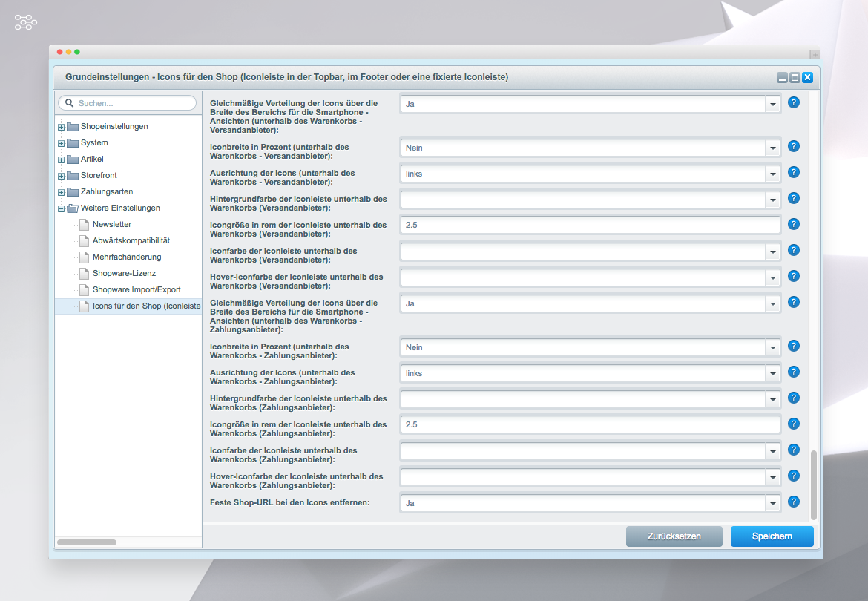Click the search magnifier icon in sidebar
Screen dimensions: 868x601
(69, 103)
